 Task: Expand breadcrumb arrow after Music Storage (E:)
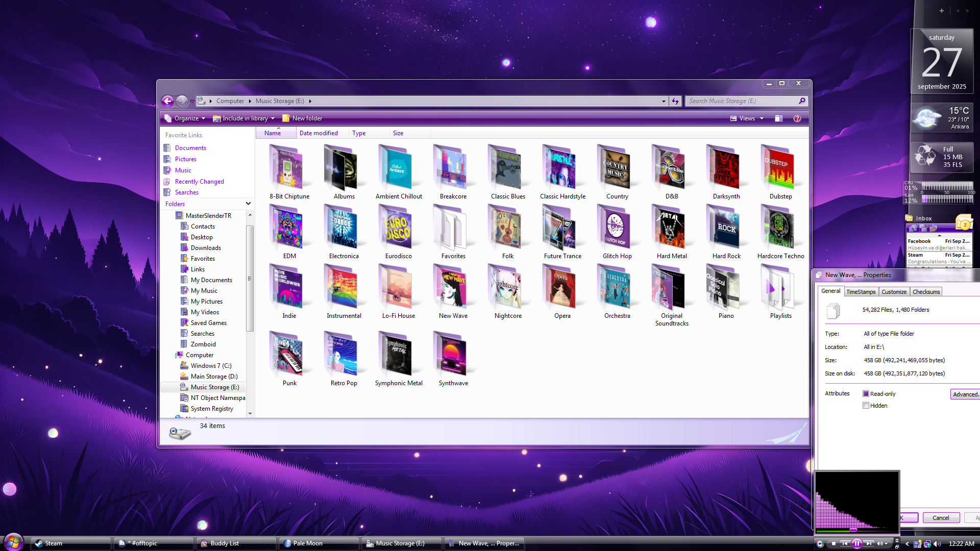[310, 101]
